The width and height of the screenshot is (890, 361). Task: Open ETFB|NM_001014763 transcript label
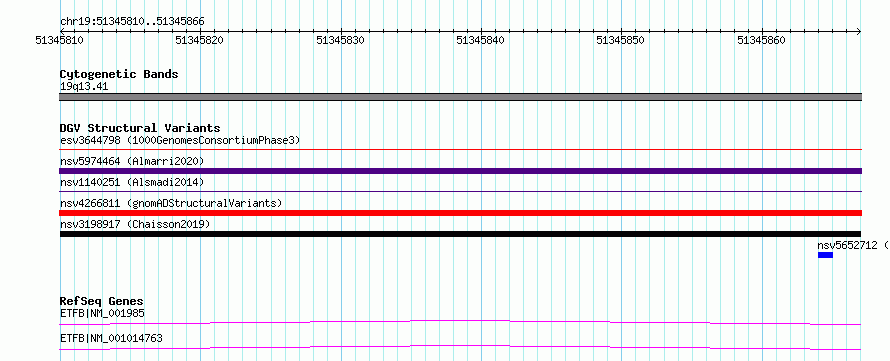[111, 338]
